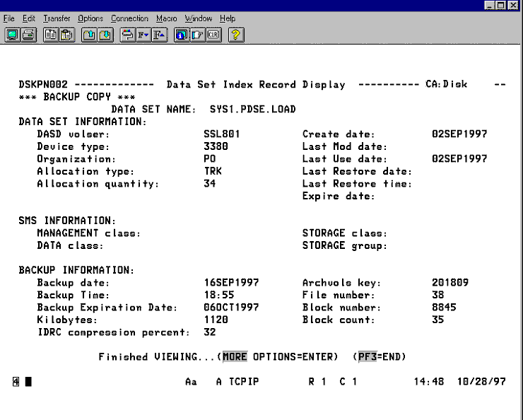Click the send file (up arrow) icon

[88, 33]
